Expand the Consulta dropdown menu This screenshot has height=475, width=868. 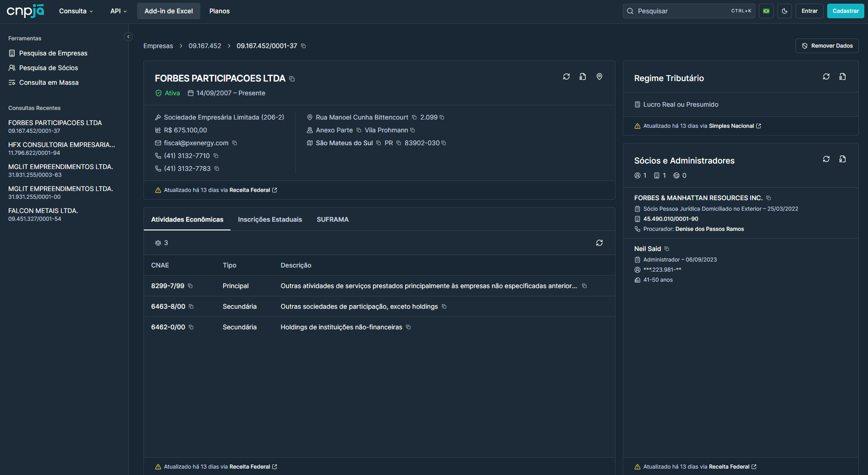[76, 11]
